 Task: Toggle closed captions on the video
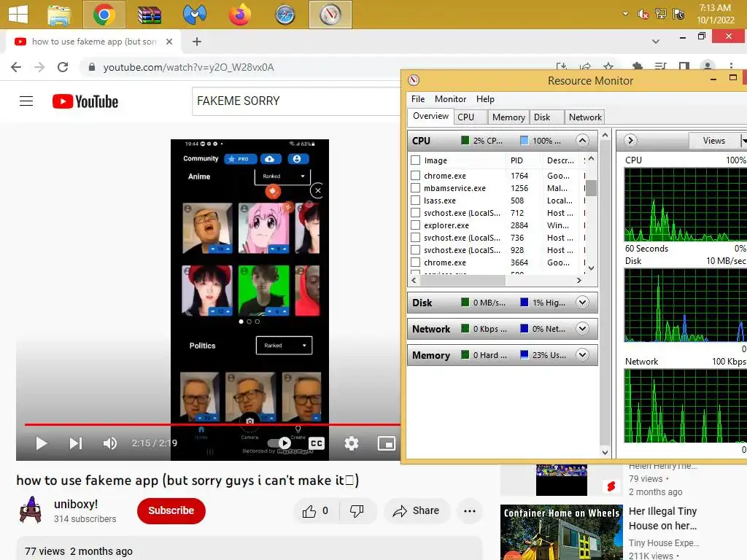[x=317, y=443]
